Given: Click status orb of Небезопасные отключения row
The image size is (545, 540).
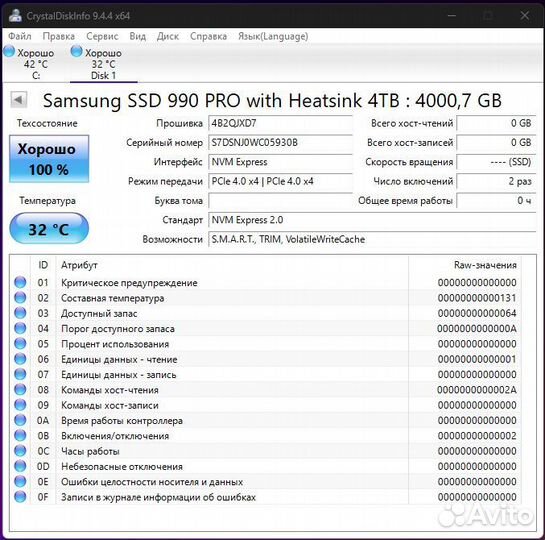Looking at the screenshot, I should [20, 466].
